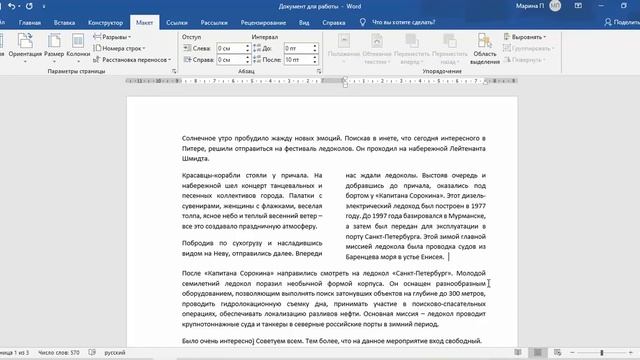This screenshot has height=360, width=640.
Task: Open the Вставка tab
Action: click(64, 23)
